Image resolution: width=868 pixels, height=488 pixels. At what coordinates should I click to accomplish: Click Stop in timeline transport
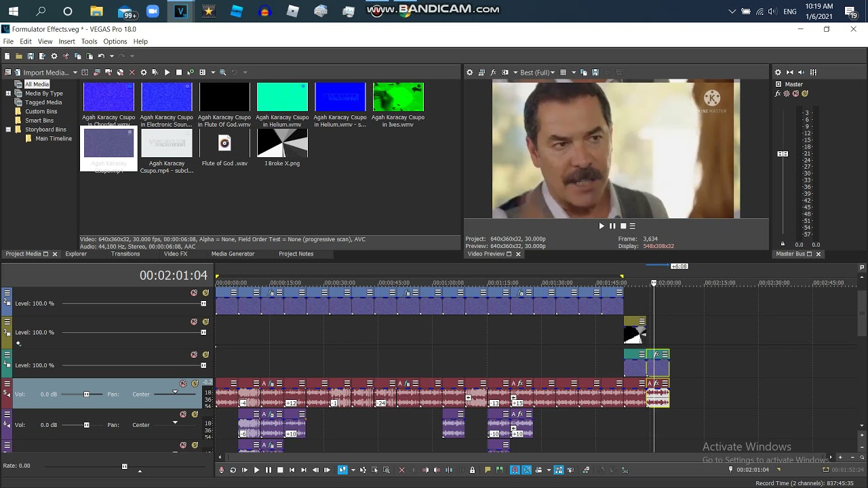[x=280, y=470]
